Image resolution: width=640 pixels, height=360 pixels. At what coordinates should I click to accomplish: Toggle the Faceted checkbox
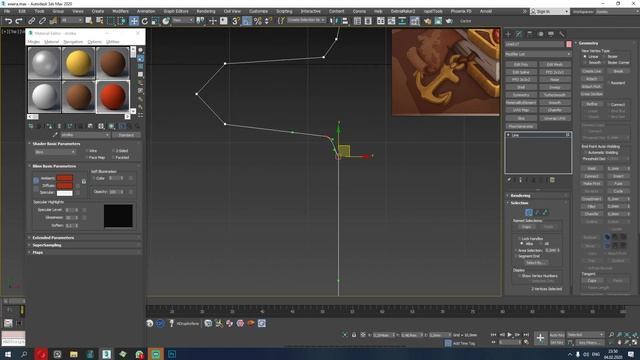(113, 158)
